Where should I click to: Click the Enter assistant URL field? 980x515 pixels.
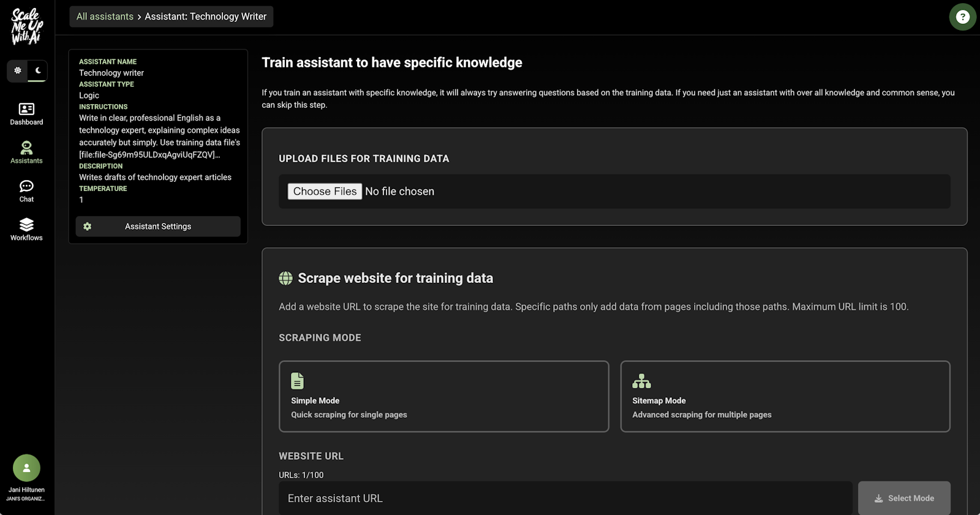coord(565,498)
